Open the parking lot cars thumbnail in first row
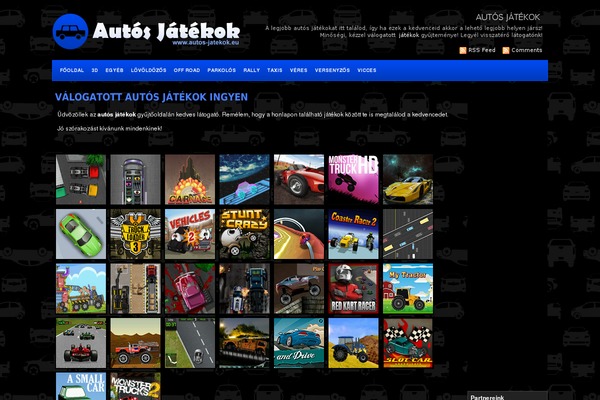Viewport: 600px width, 400px height. click(x=81, y=180)
